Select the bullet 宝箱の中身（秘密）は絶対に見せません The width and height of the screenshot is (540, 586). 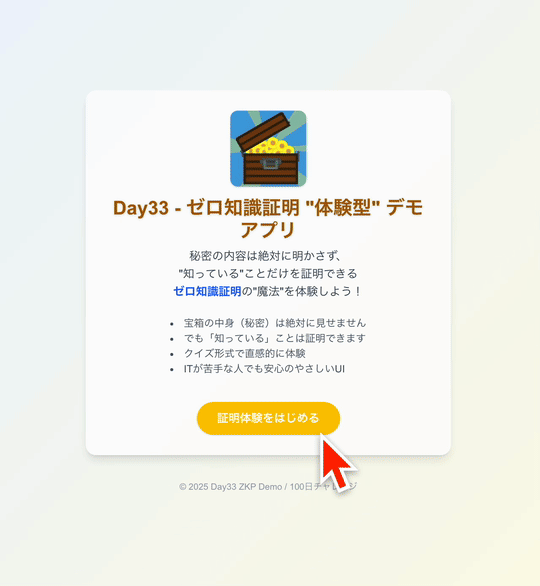click(x=275, y=323)
